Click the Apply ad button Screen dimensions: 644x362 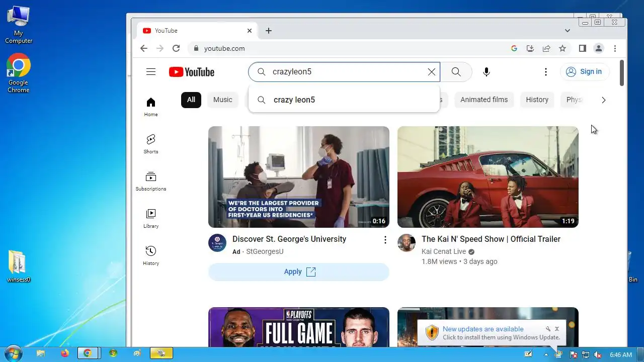coord(299,271)
